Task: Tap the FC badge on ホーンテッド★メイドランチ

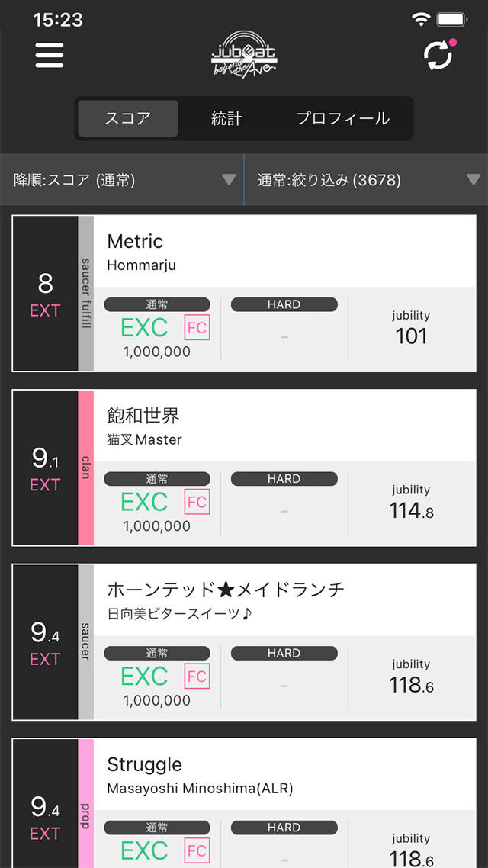Action: tap(197, 677)
